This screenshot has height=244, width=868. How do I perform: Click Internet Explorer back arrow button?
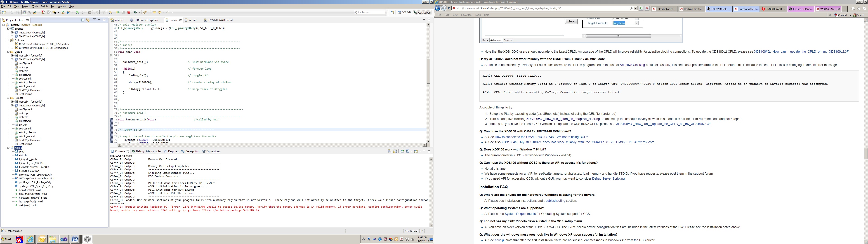(x=438, y=8)
